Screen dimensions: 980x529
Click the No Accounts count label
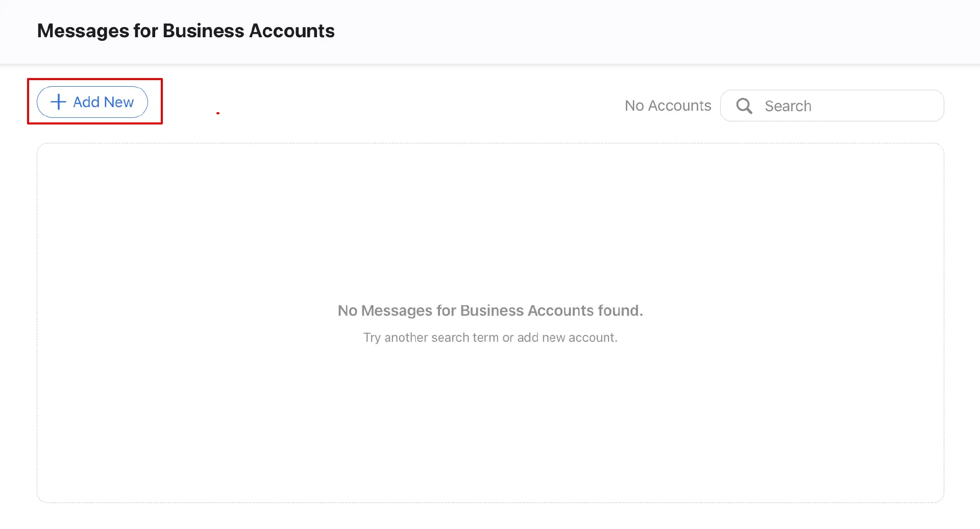point(668,106)
